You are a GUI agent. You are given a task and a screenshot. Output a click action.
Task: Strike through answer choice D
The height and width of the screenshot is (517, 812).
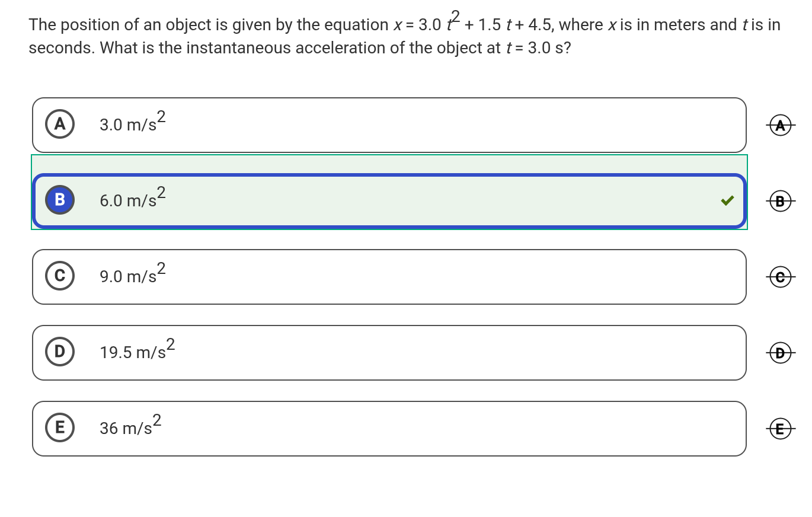[780, 353]
